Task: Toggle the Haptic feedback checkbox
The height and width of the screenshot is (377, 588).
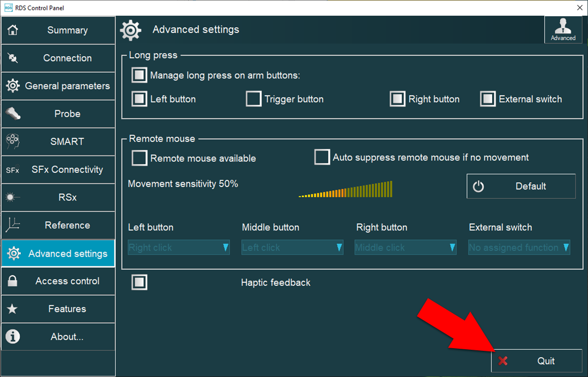Action: click(x=139, y=282)
